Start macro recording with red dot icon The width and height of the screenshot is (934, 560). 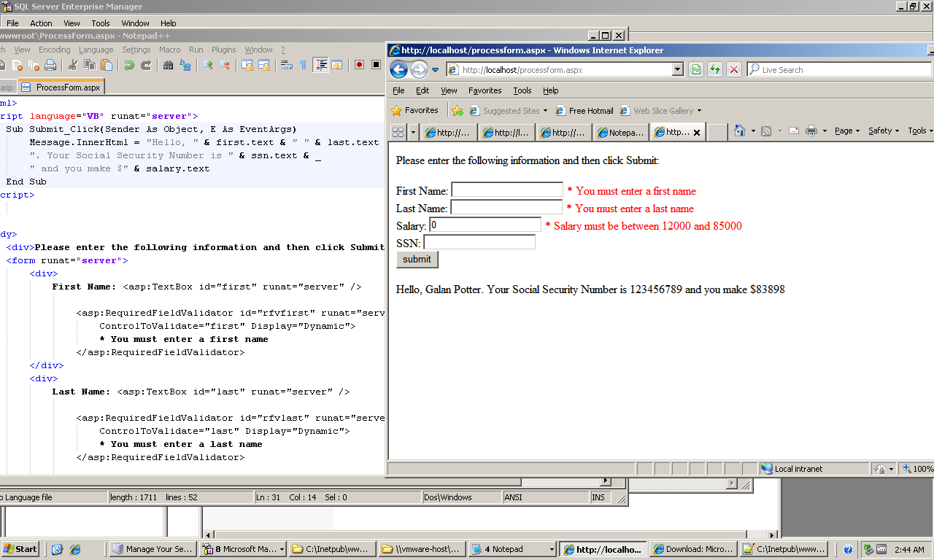pos(359,65)
